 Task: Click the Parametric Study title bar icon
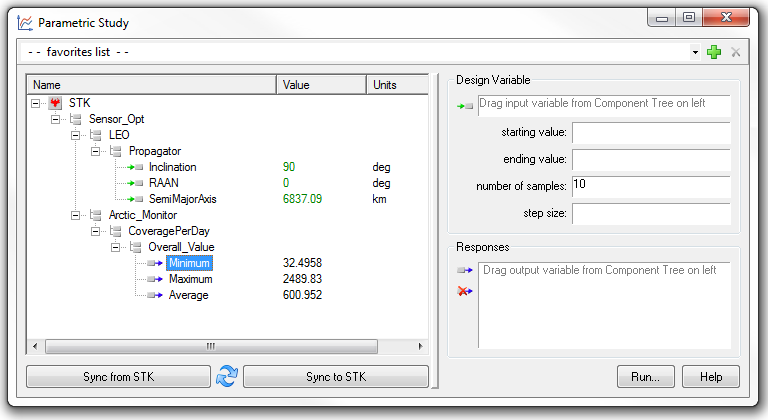pos(26,22)
